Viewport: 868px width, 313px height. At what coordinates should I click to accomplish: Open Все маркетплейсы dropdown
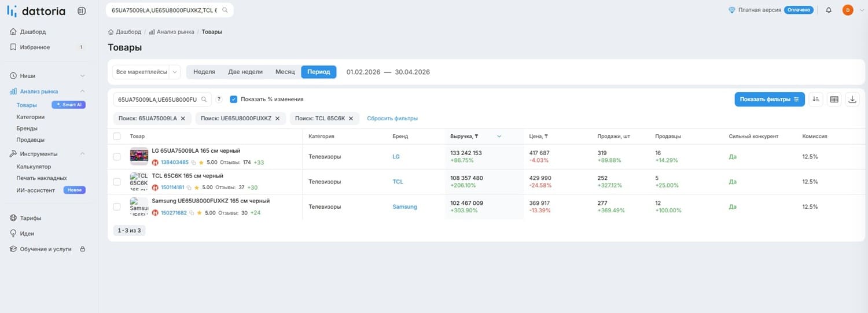[146, 72]
